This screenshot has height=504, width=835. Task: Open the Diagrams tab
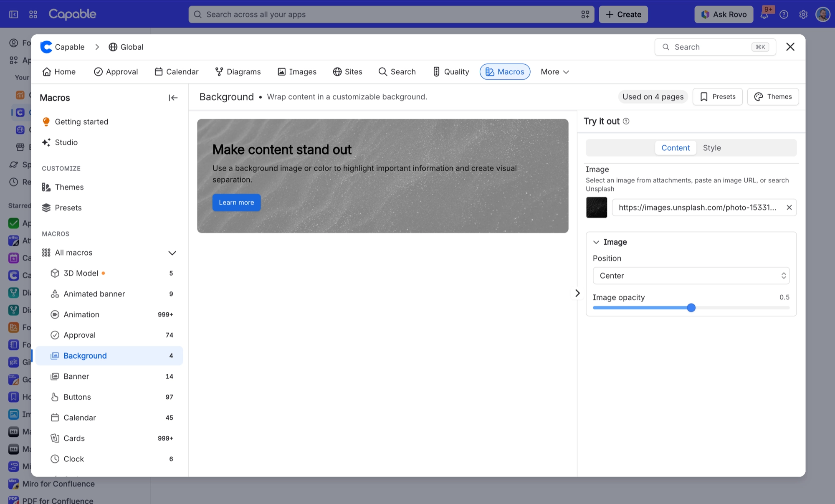click(x=238, y=72)
